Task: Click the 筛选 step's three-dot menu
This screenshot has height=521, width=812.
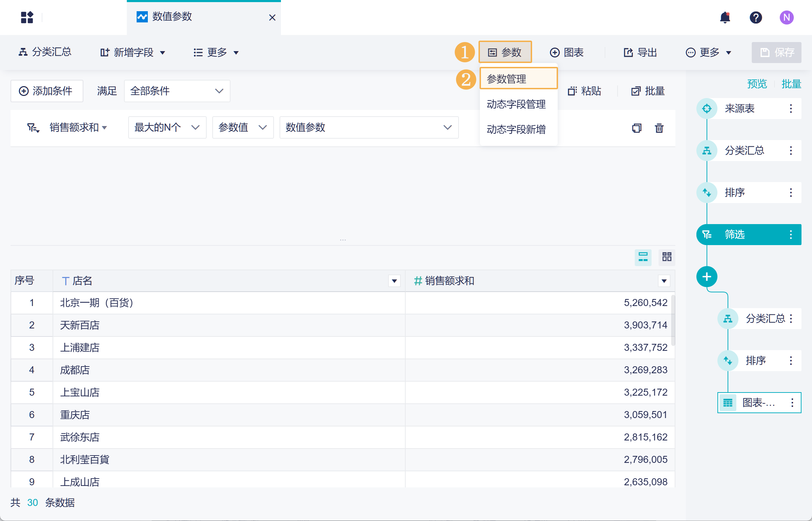Action: click(x=791, y=235)
